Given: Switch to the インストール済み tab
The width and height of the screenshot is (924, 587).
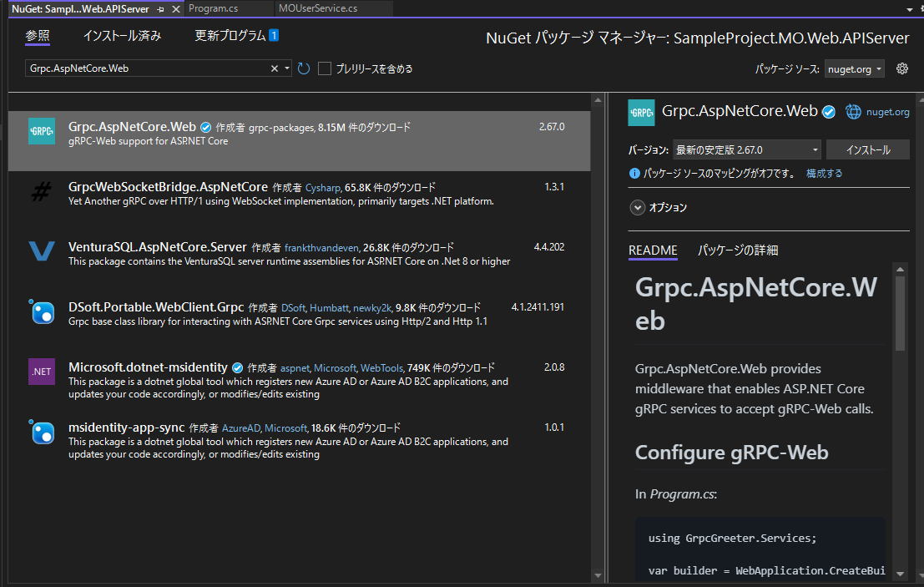Looking at the screenshot, I should click(x=122, y=35).
